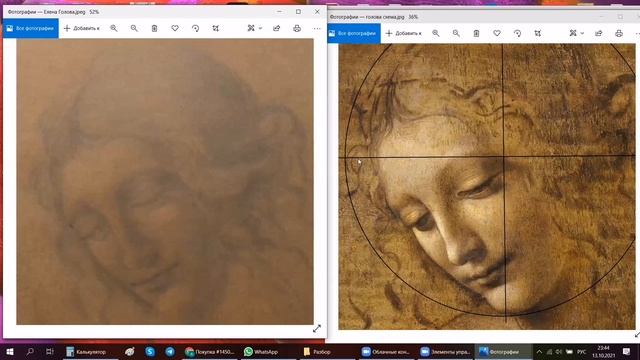Open the Windows Start menu
Screen dimensions: 640x360
10,351
